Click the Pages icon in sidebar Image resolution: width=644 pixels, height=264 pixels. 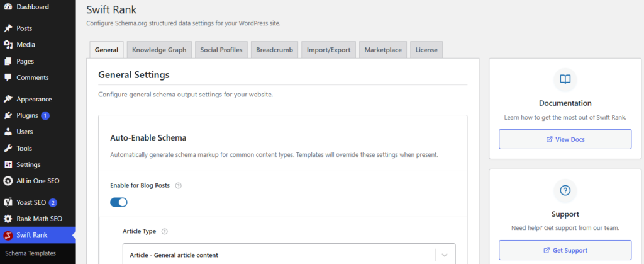tap(8, 61)
